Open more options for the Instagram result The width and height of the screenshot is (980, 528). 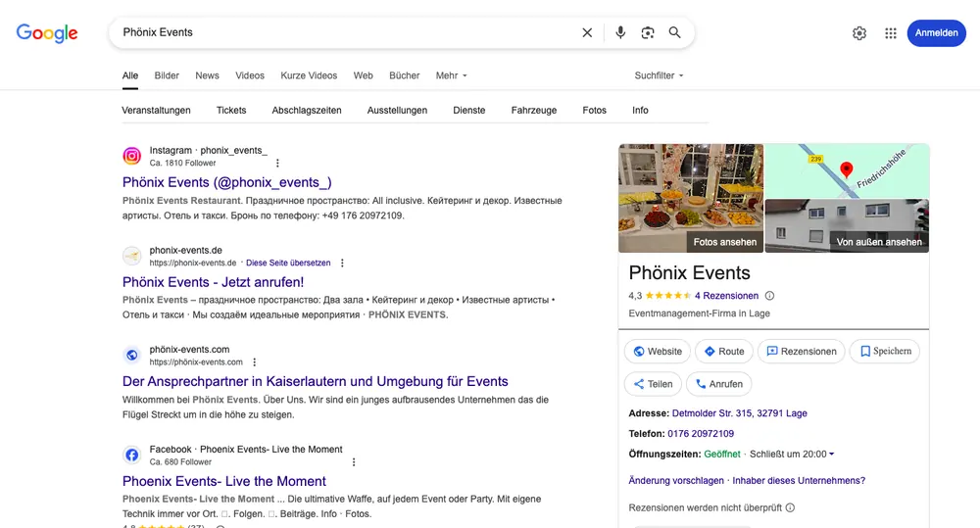pos(277,163)
